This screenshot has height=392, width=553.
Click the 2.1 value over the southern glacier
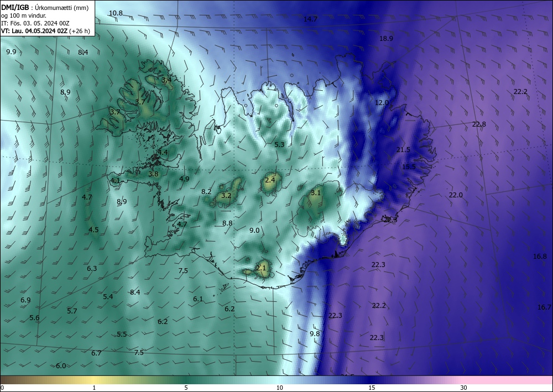(261, 268)
